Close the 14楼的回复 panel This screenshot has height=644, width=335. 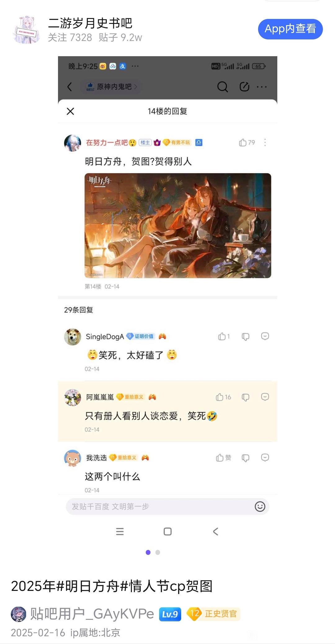[70, 111]
